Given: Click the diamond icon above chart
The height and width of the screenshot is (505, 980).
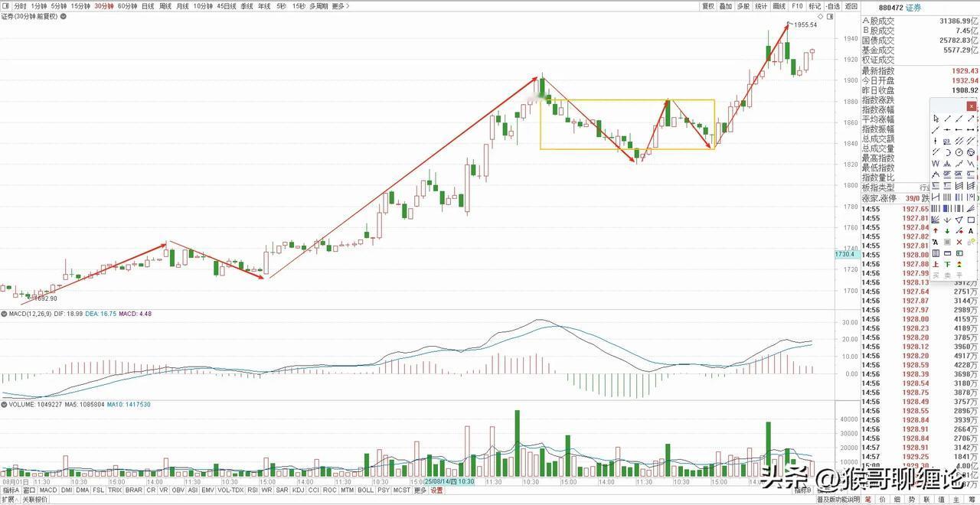Looking at the screenshot, I should 820,16.
